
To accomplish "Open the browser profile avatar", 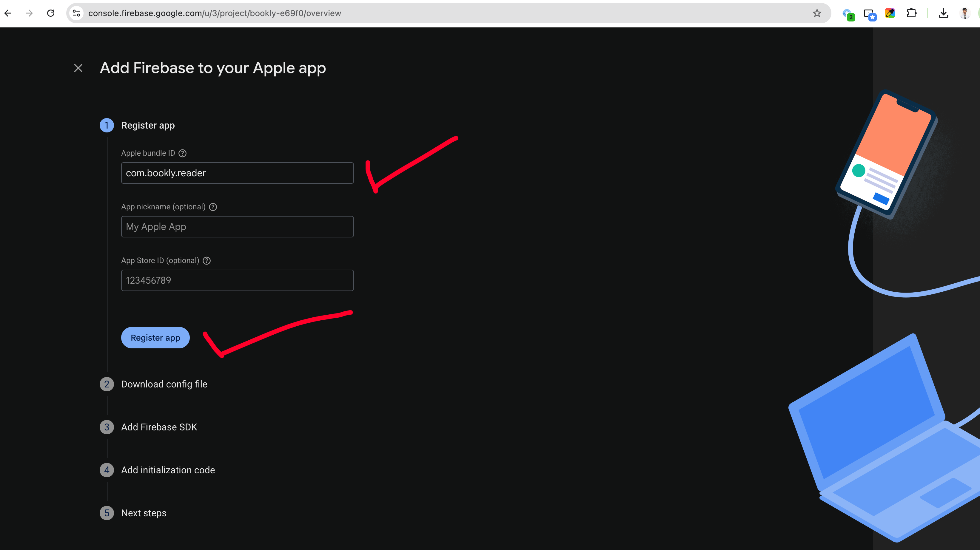I will [965, 13].
